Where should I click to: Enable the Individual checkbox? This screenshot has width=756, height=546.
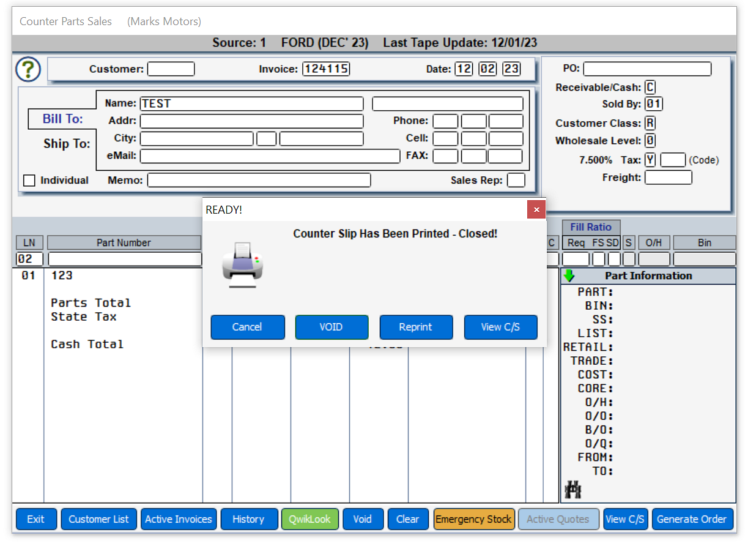click(29, 180)
